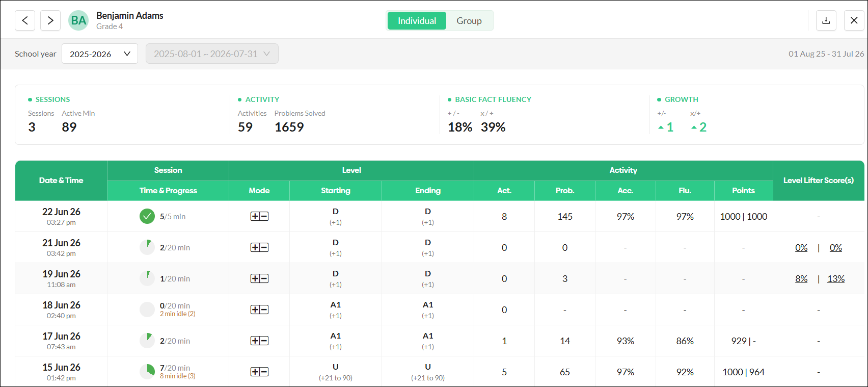Go to next student arrow
The image size is (868, 387).
tap(50, 20)
